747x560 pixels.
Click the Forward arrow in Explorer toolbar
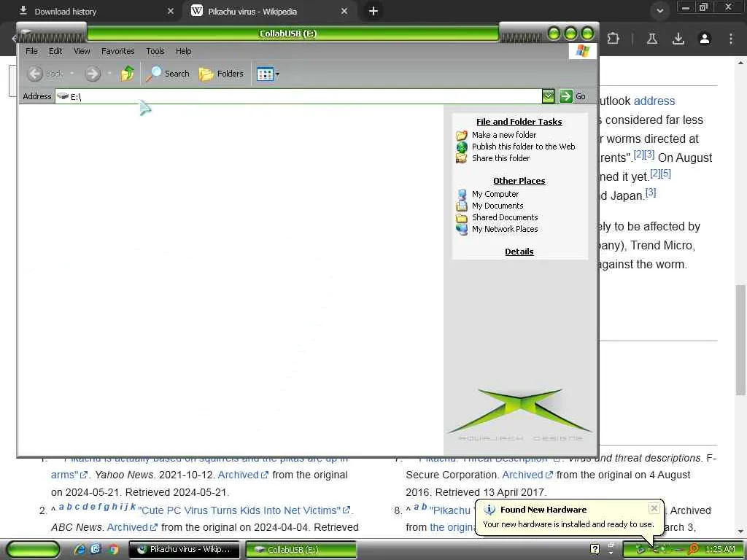(x=93, y=74)
